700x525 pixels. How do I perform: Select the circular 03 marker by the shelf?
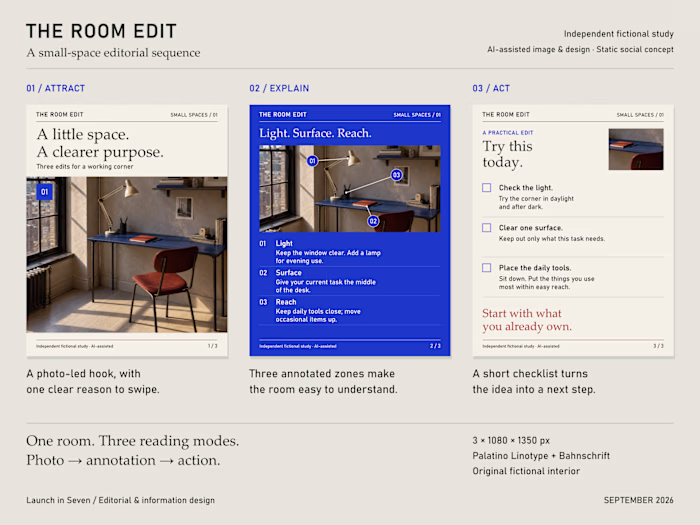396,175
